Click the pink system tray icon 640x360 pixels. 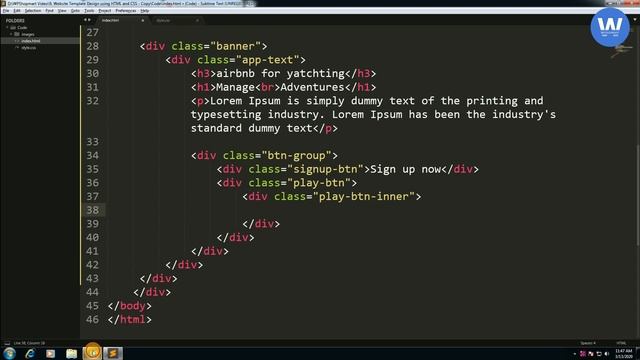point(583,353)
